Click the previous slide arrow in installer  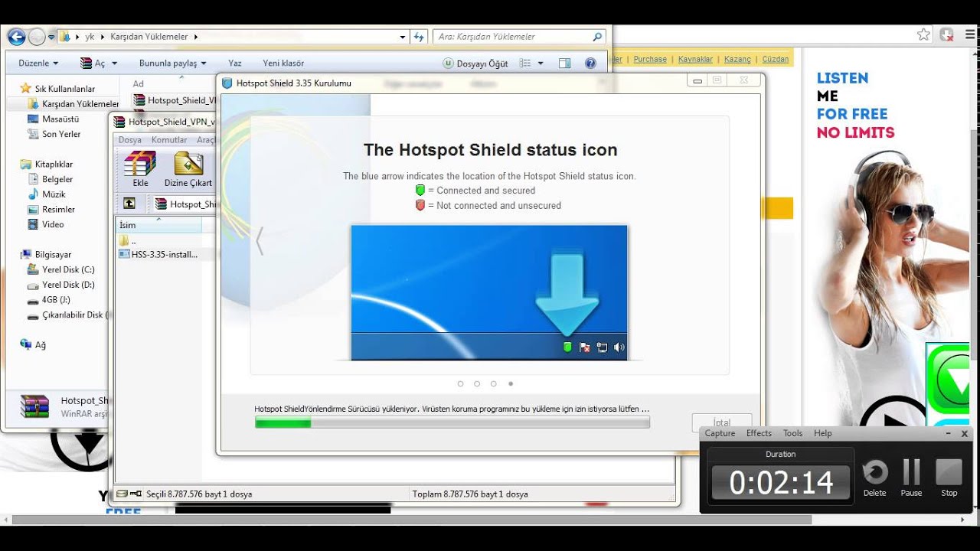click(260, 240)
